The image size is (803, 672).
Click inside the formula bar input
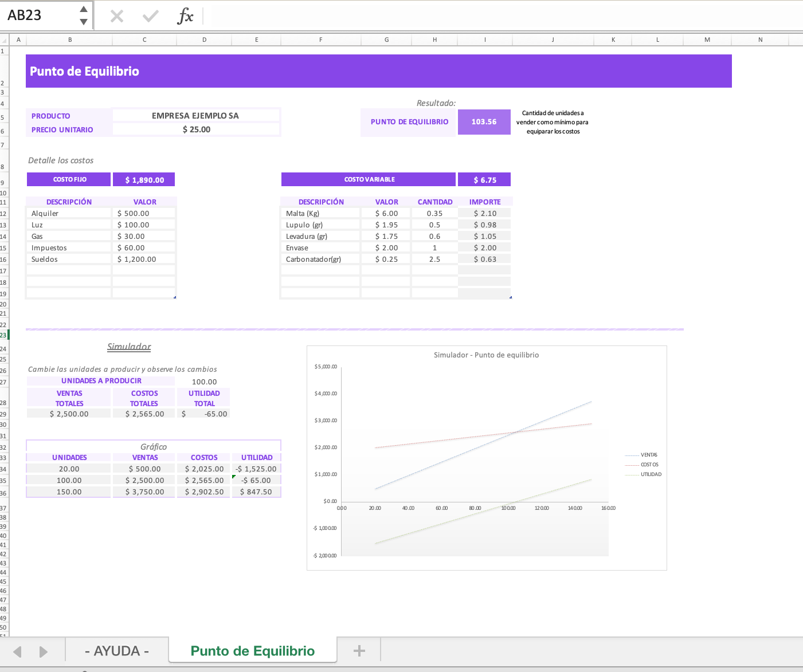click(504, 15)
